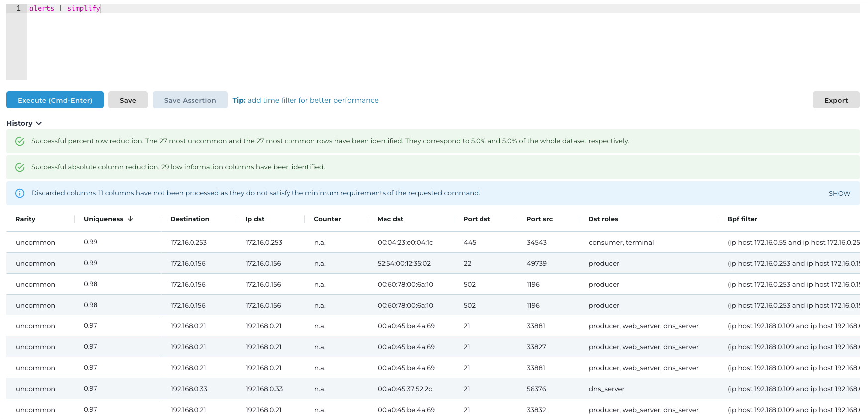Click Port dst value 22
This screenshot has height=419, width=868.
[x=467, y=263]
